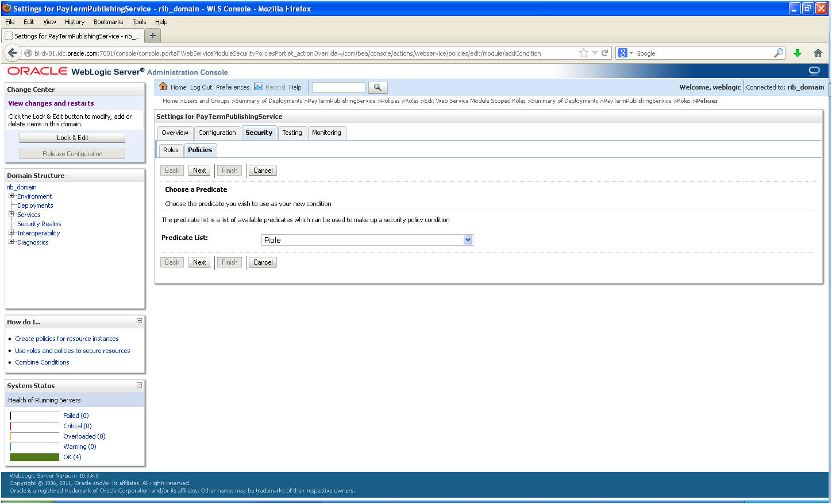
Task: Click the Failed (0) server health link
Action: pos(76,416)
